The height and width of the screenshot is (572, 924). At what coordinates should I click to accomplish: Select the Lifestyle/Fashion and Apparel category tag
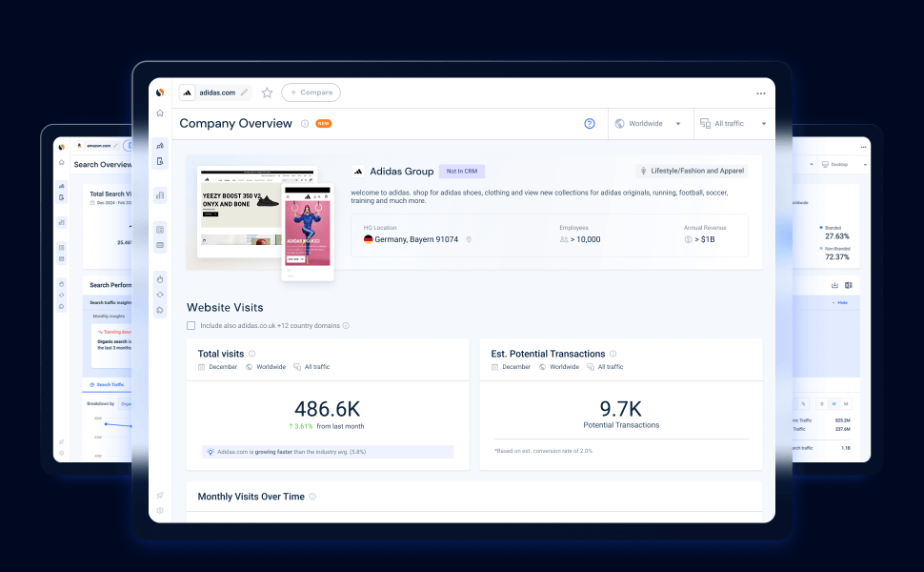point(692,171)
